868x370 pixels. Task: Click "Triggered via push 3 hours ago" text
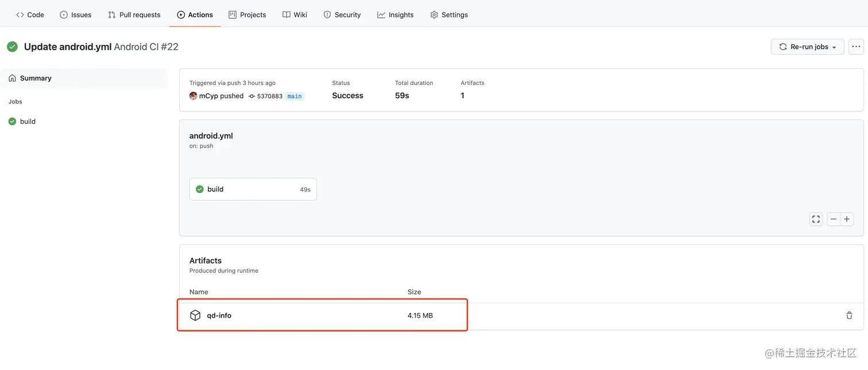[232, 83]
